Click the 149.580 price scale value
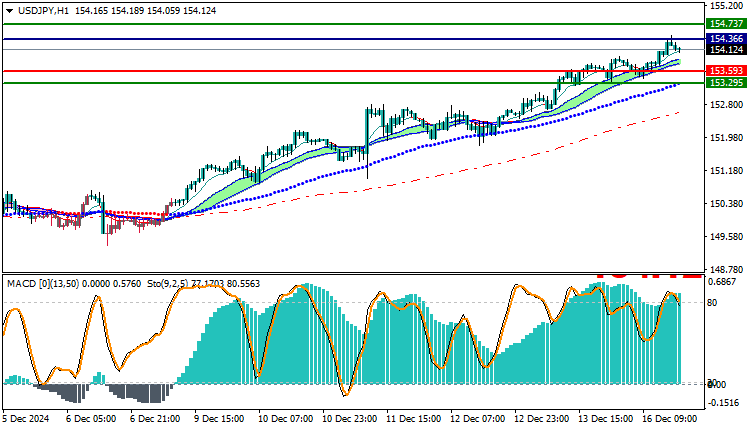 pos(727,237)
